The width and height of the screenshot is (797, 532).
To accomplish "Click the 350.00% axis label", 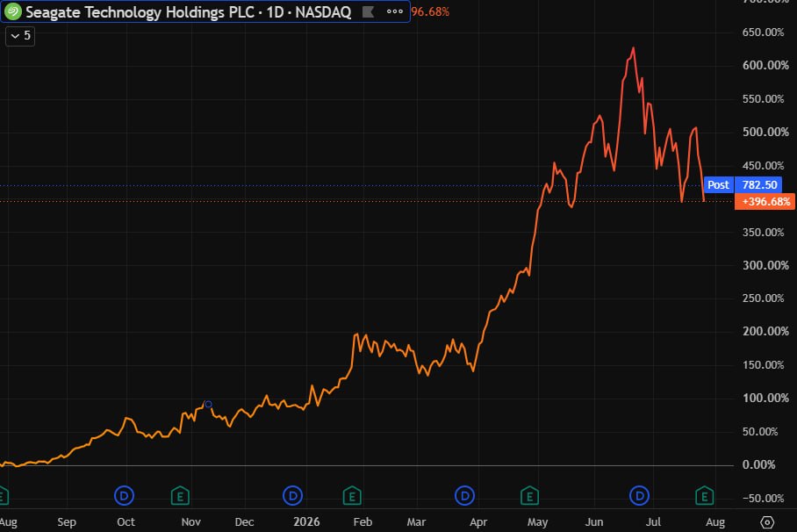I will (x=763, y=233).
